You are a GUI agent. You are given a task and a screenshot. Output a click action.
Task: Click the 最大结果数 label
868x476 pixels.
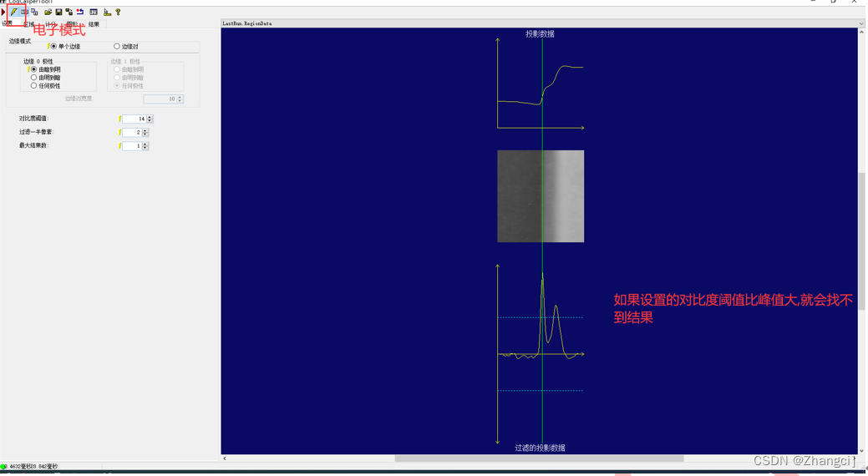33,145
